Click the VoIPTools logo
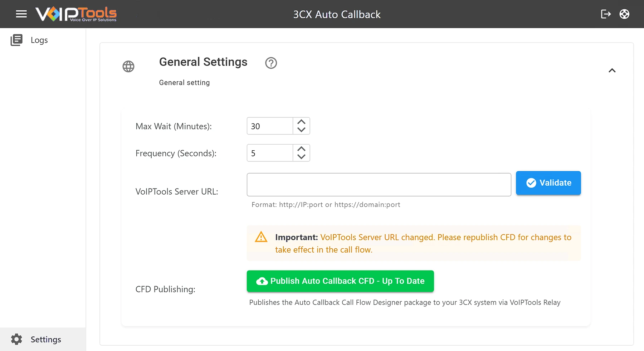 (x=76, y=14)
